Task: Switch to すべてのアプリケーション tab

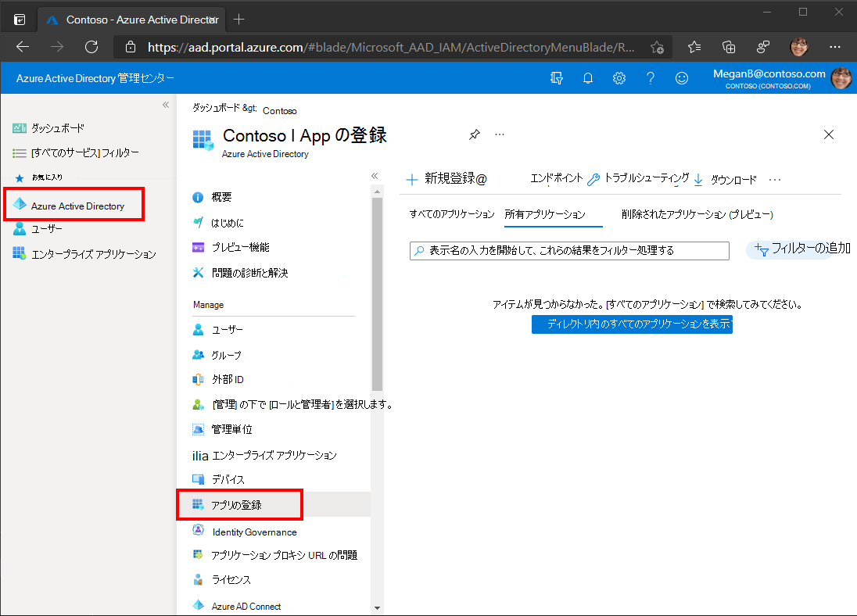Action: [x=451, y=214]
